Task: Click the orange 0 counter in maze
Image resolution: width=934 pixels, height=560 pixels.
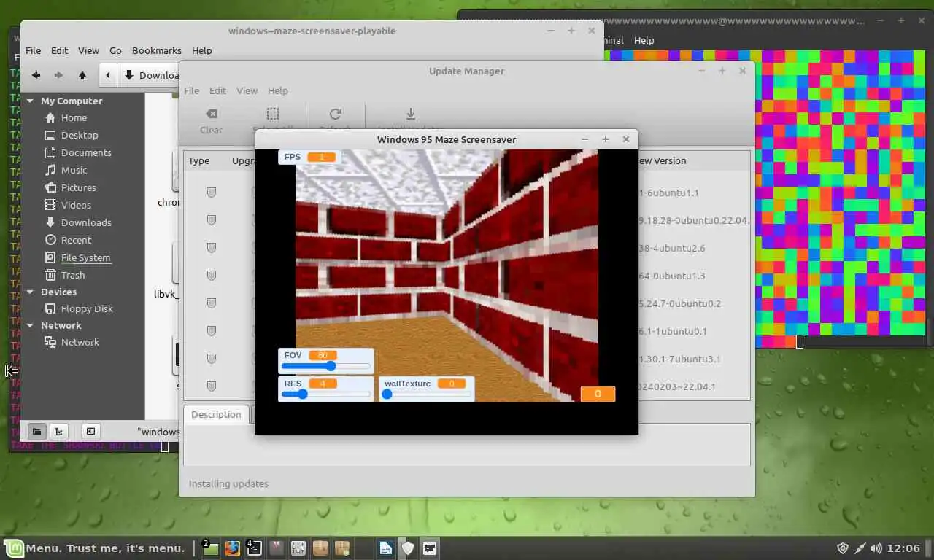Action: [598, 394]
